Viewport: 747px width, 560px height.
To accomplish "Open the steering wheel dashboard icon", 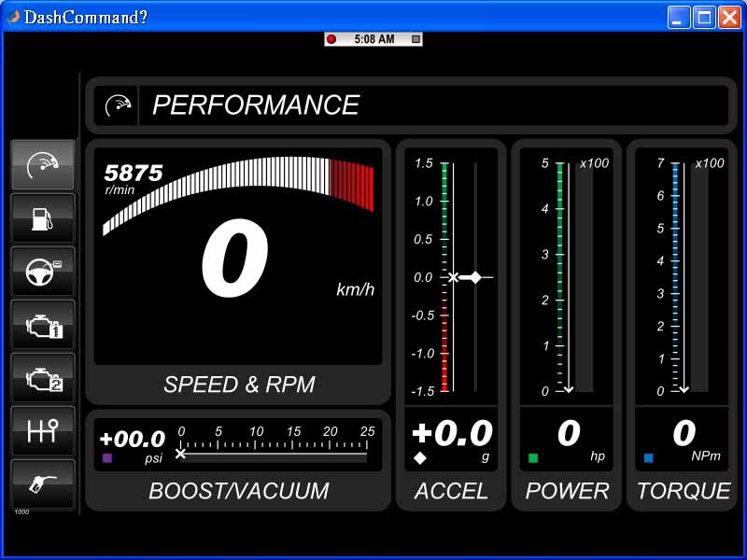I will tap(43, 272).
